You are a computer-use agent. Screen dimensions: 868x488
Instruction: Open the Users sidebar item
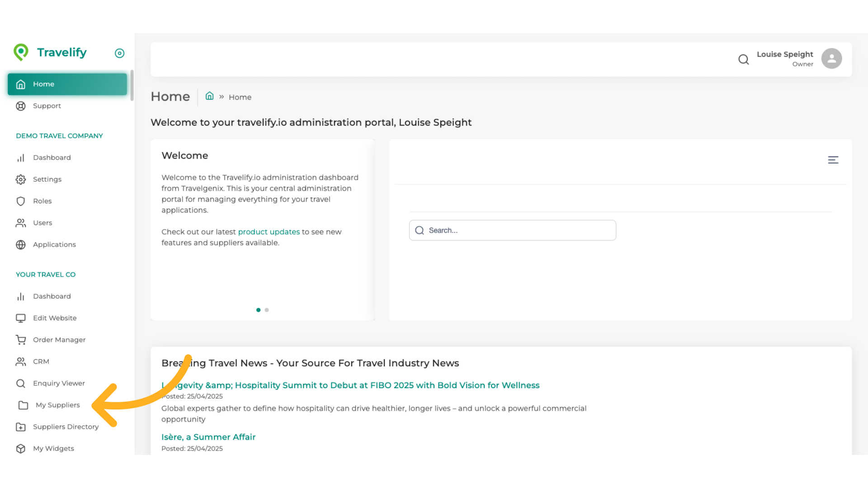[x=42, y=223]
